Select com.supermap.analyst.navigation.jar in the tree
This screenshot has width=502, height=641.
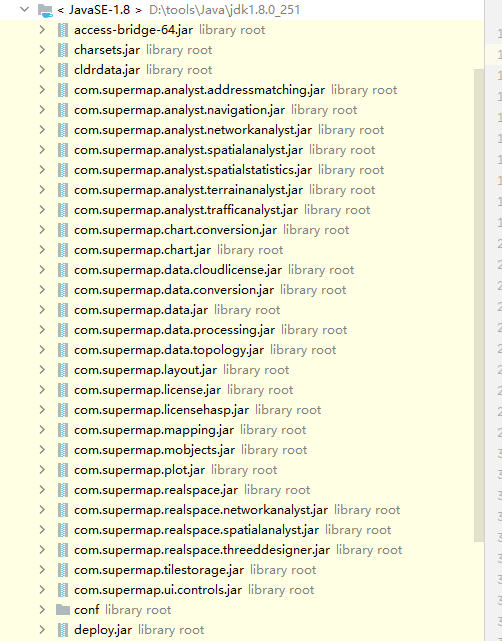[179, 110]
